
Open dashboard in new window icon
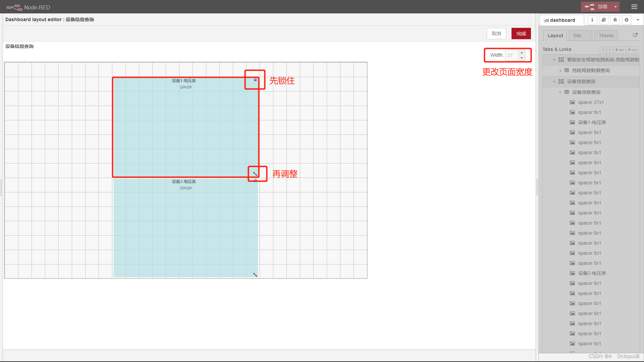coord(635,35)
